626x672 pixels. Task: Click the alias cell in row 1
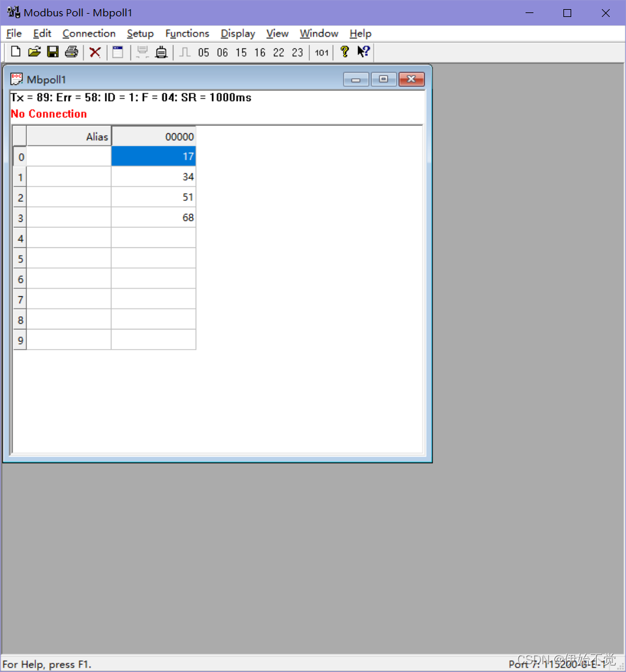(x=68, y=177)
